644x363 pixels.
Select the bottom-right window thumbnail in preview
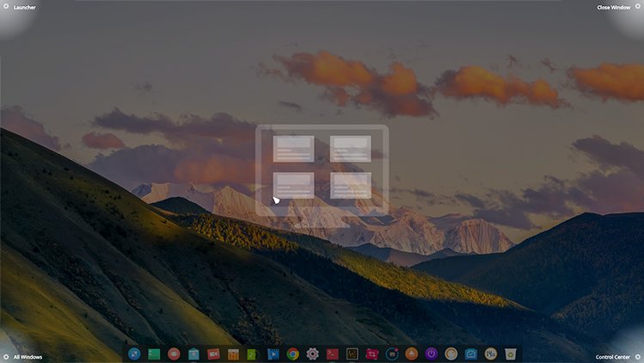coord(351,185)
